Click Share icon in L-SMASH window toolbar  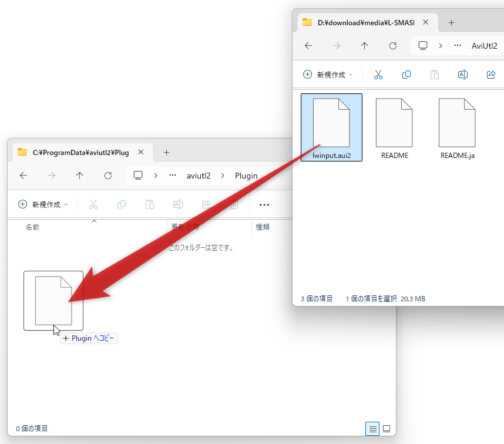(x=491, y=75)
